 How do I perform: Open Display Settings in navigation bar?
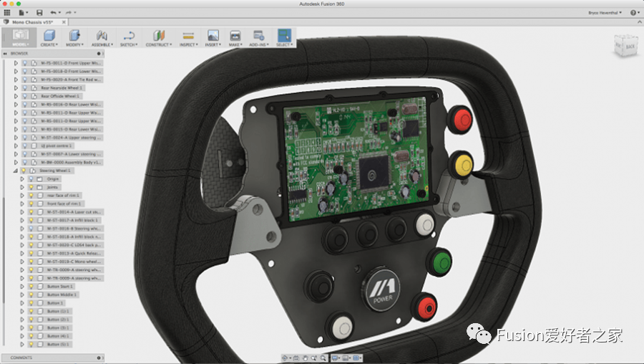point(336,358)
